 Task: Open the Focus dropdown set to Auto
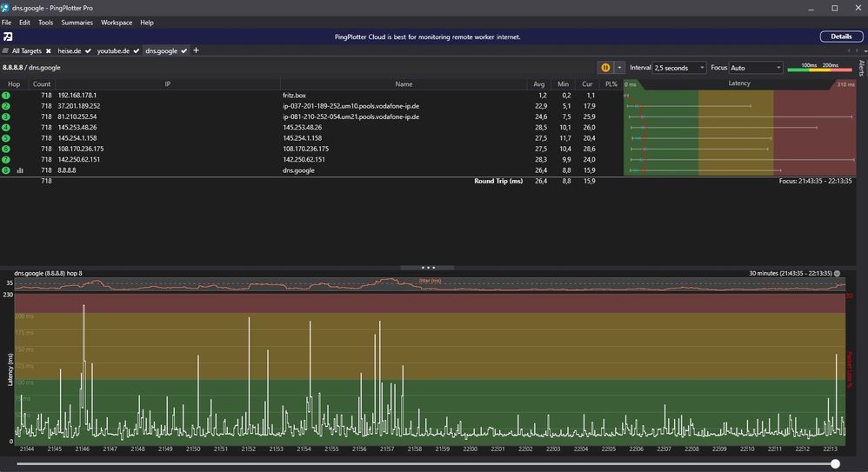[756, 68]
